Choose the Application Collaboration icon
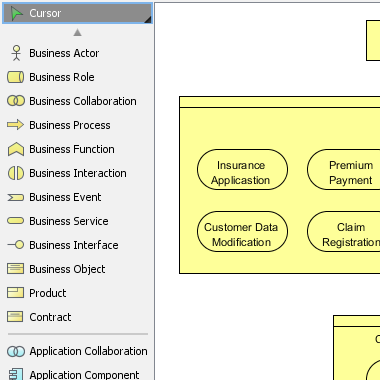Screen dimensions: 380x380 point(16,351)
